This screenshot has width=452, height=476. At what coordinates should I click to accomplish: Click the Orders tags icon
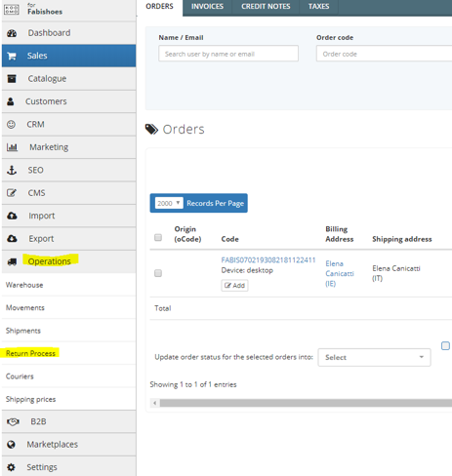(151, 130)
